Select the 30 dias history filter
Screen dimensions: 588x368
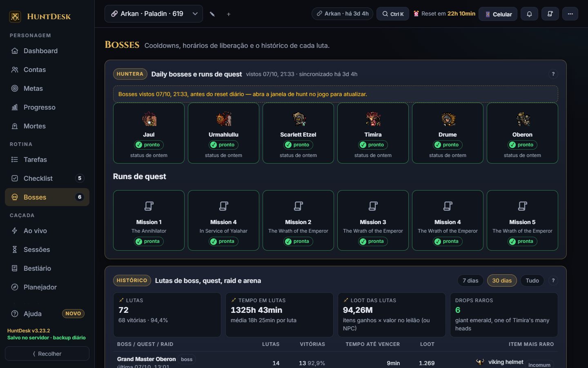(x=502, y=280)
